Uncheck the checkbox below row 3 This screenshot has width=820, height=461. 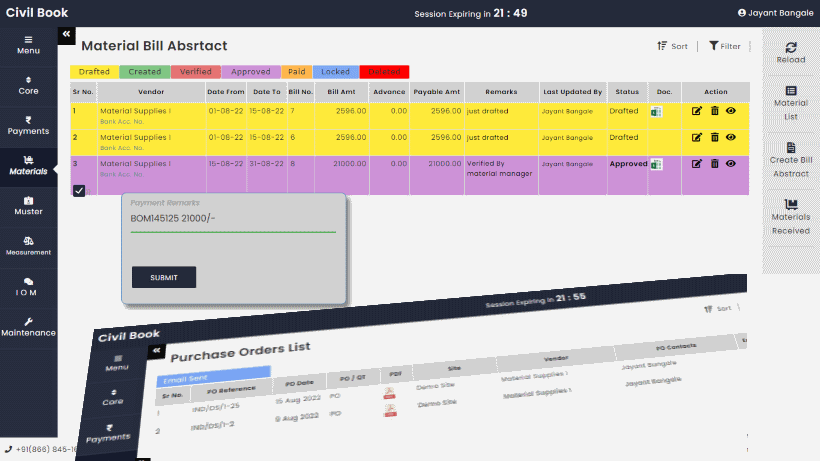tap(79, 190)
